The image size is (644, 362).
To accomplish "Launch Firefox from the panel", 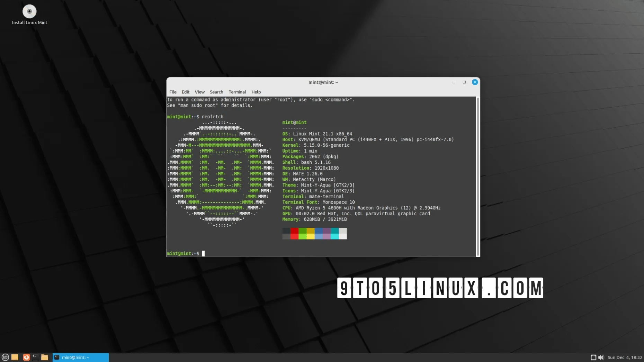I will point(26,357).
